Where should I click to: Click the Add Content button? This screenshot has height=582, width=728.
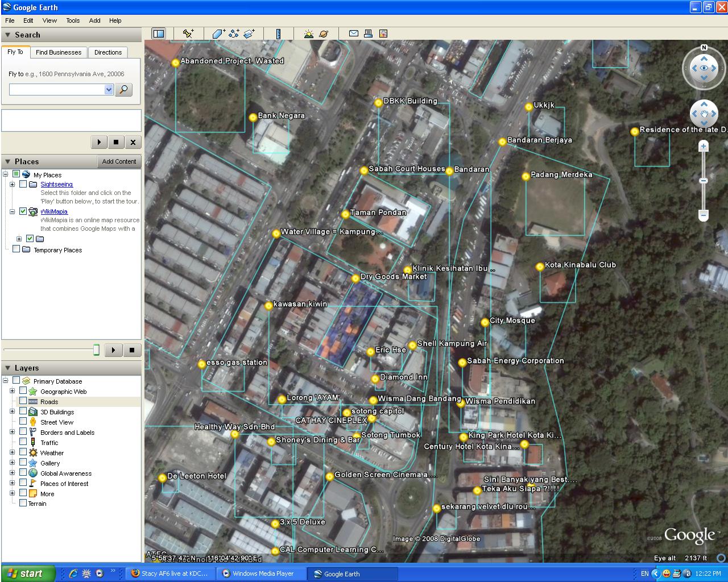coord(119,161)
